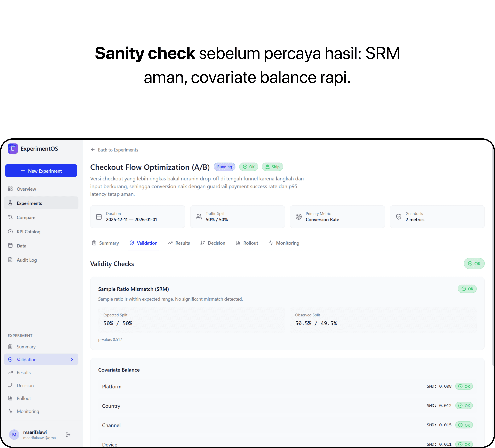Click the Duration calendar icon

pyautogui.click(x=99, y=217)
